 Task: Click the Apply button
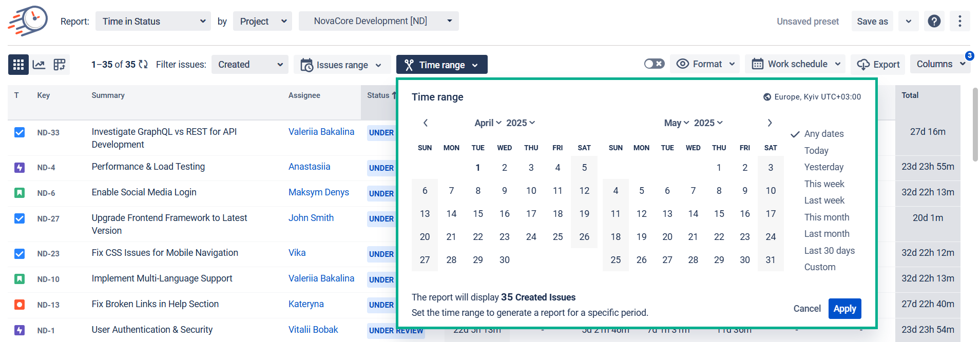(844, 309)
